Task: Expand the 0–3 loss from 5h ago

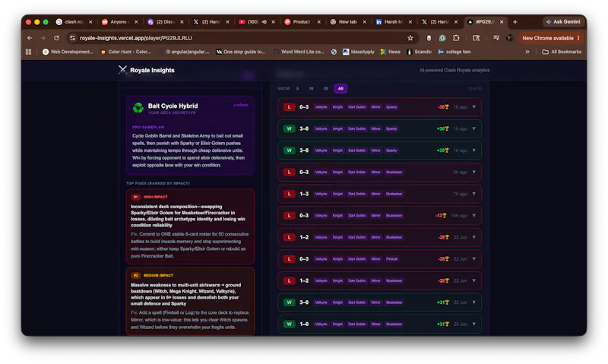Action: (473, 172)
